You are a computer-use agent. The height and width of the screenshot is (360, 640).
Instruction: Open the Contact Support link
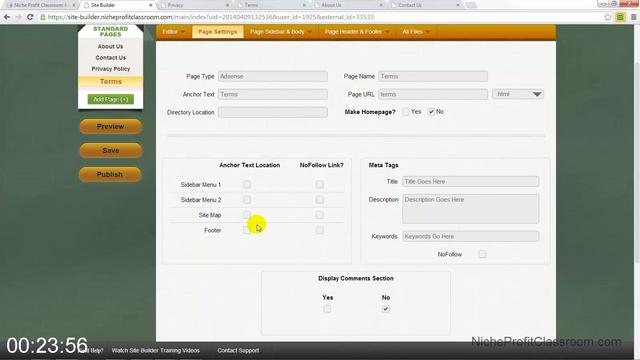(238, 350)
